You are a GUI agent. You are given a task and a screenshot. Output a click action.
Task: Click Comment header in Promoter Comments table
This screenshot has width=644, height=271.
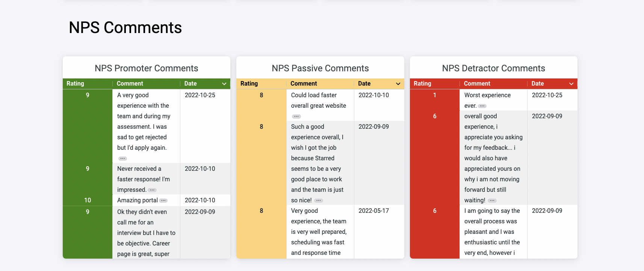130,84
